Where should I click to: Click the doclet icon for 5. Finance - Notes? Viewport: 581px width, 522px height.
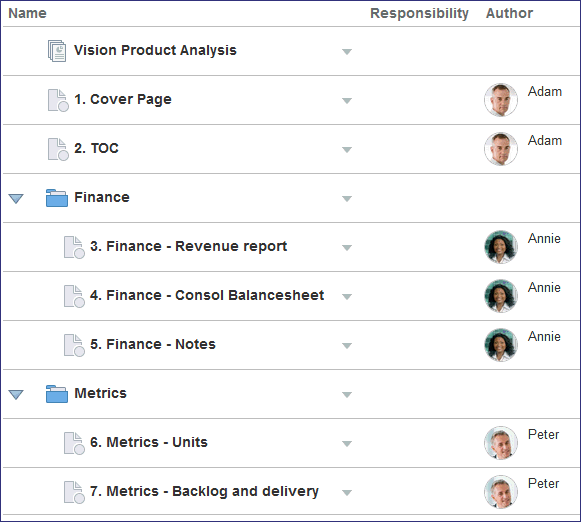(x=74, y=345)
